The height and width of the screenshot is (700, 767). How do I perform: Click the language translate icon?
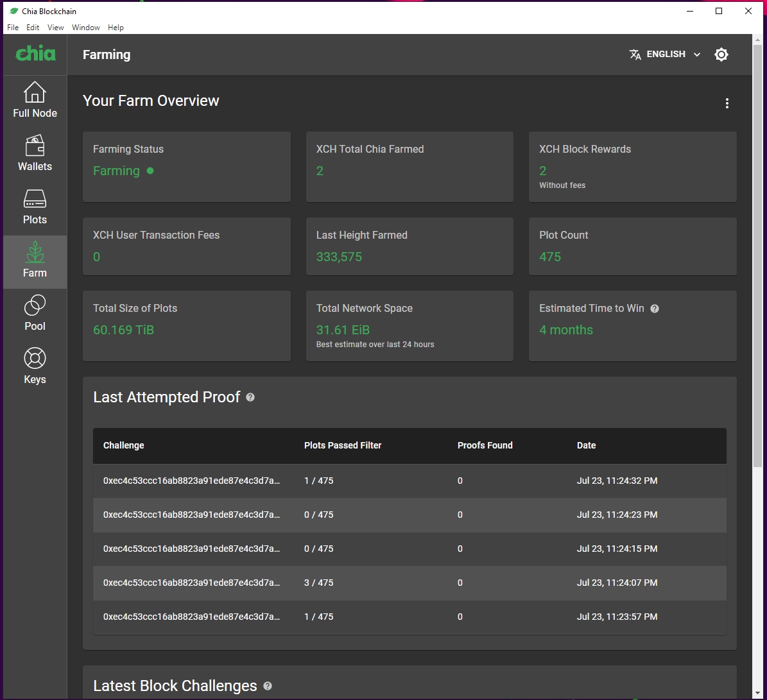point(635,55)
